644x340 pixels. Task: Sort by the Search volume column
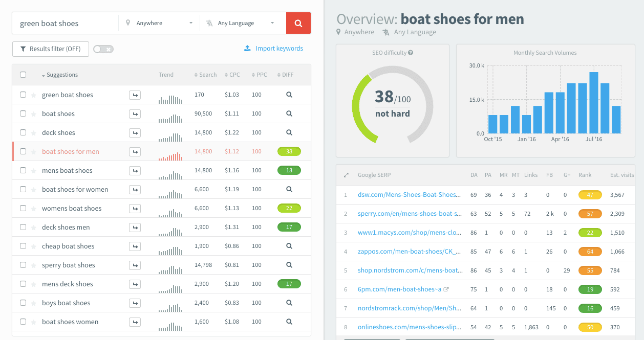(x=206, y=75)
